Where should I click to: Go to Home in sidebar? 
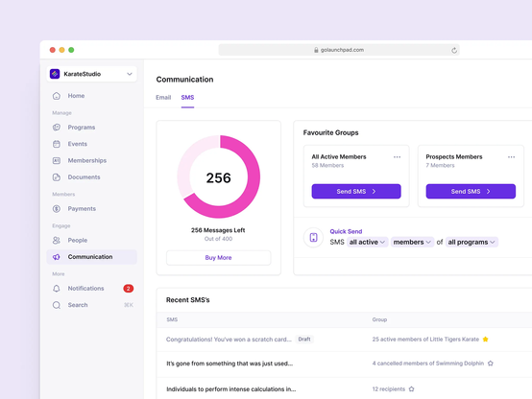[x=76, y=96]
